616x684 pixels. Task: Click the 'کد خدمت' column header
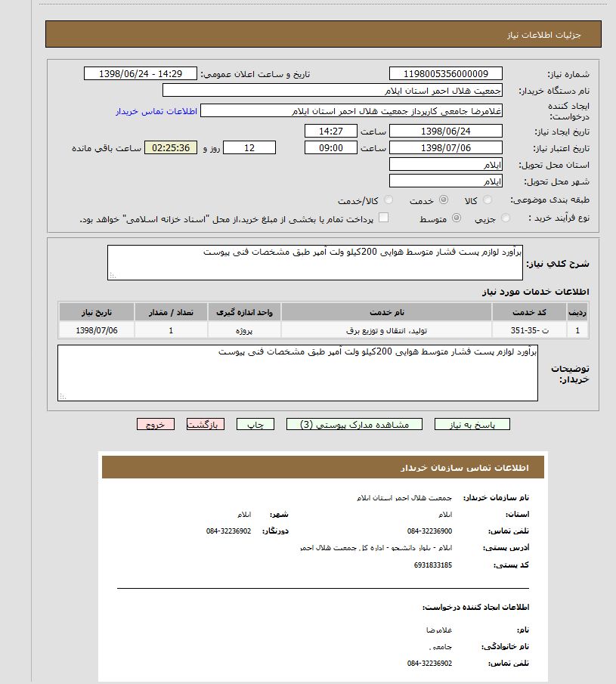click(x=529, y=312)
